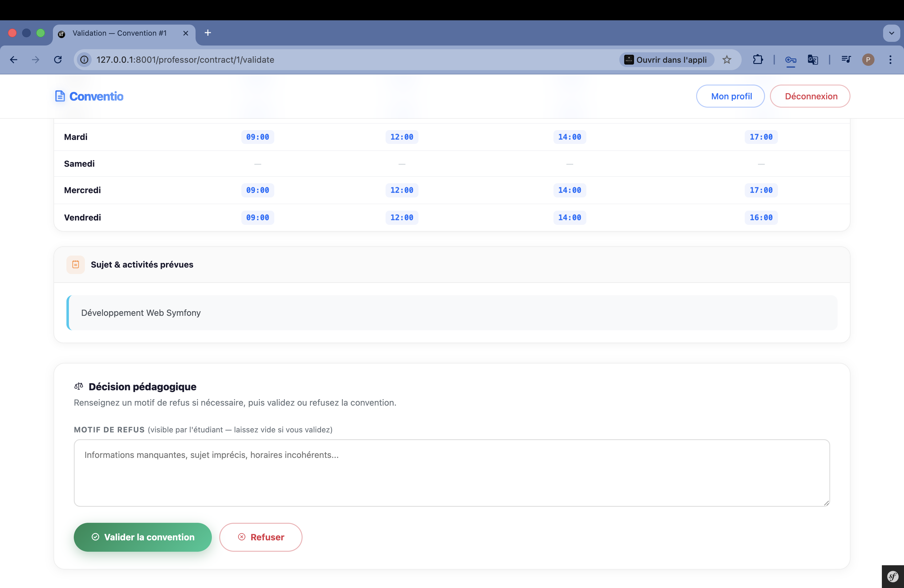The width and height of the screenshot is (904, 588).
Task: Click inside the motif de refus text area
Action: coord(452,473)
